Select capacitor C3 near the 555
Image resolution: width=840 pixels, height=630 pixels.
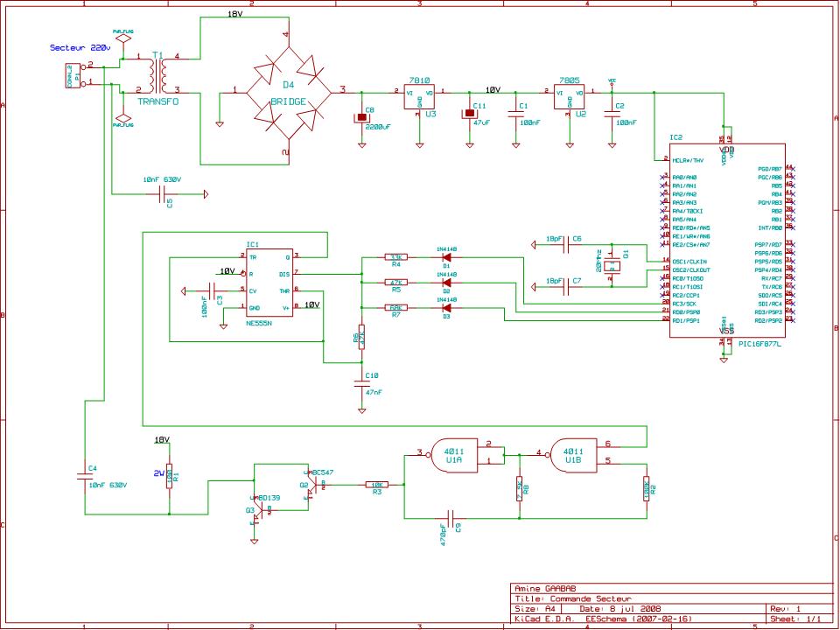(213, 290)
